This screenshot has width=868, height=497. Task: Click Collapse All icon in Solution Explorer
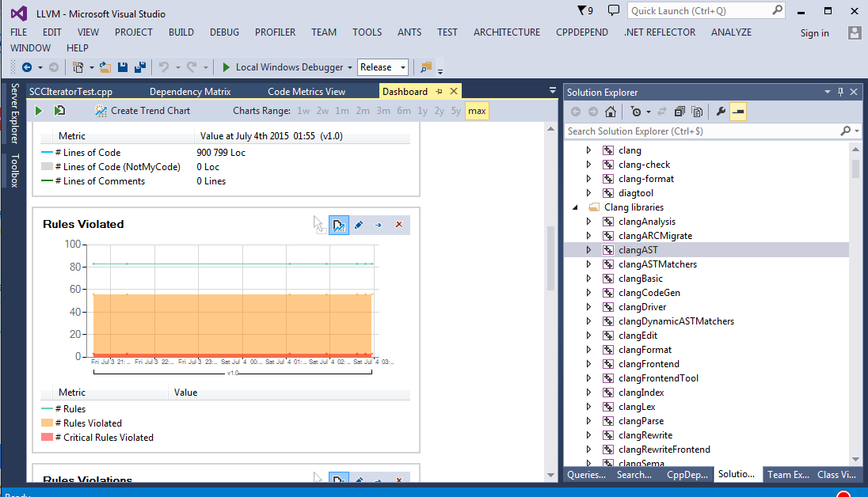(x=680, y=112)
